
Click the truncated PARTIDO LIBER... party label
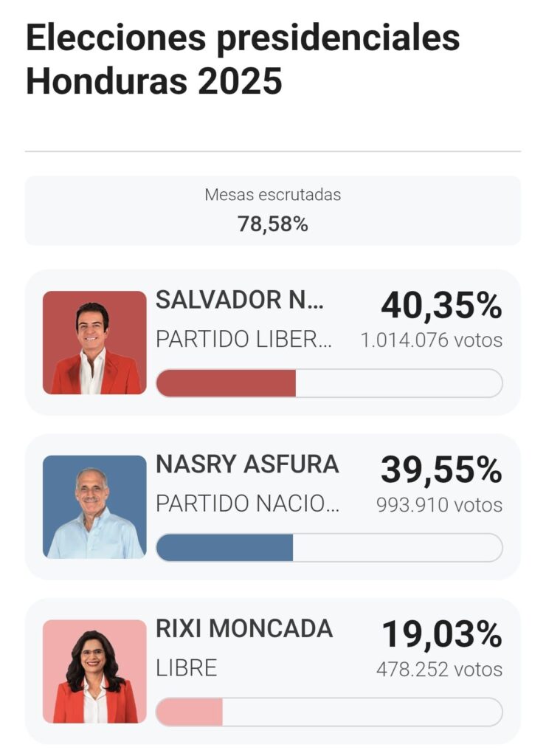click(244, 340)
